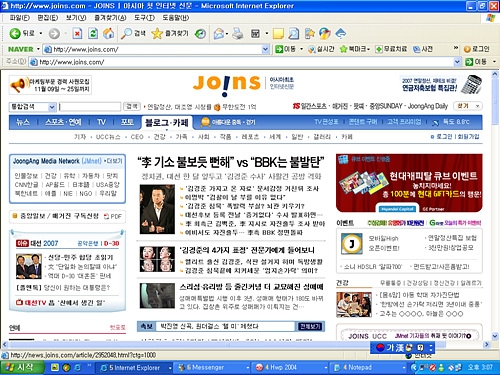Image resolution: width=500 pixels, height=375 pixels.
Task: Click the History toolbar icon
Action: [200, 33]
